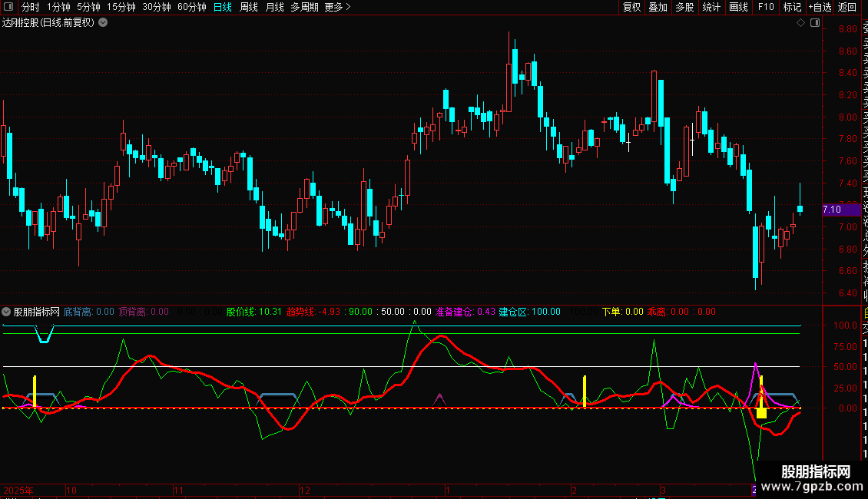Switch to the 月线 monthly tab
The height and width of the screenshot is (499, 868).
274,7
